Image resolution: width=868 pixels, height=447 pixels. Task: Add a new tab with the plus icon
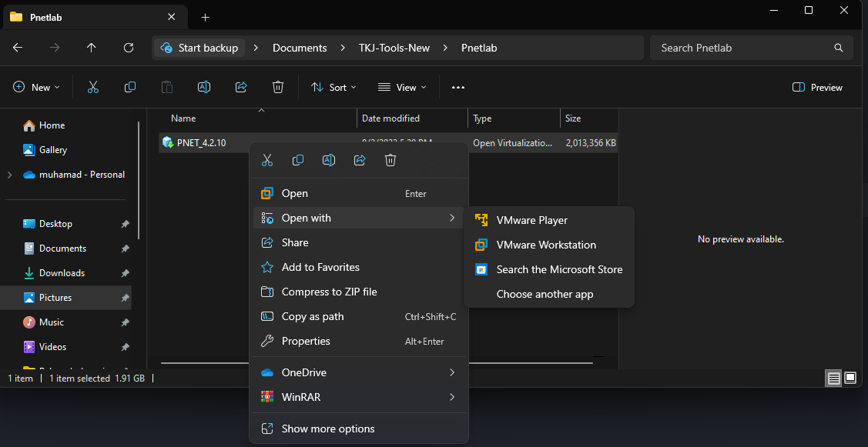coord(206,17)
